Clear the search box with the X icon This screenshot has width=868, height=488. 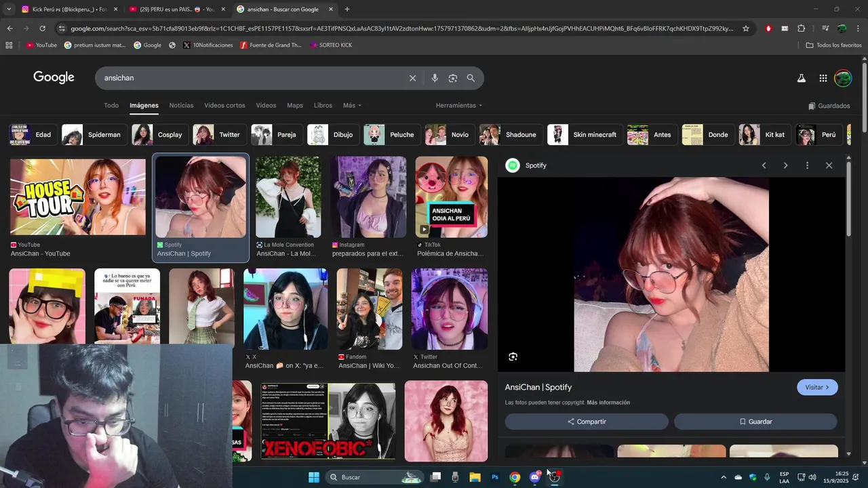(x=412, y=78)
